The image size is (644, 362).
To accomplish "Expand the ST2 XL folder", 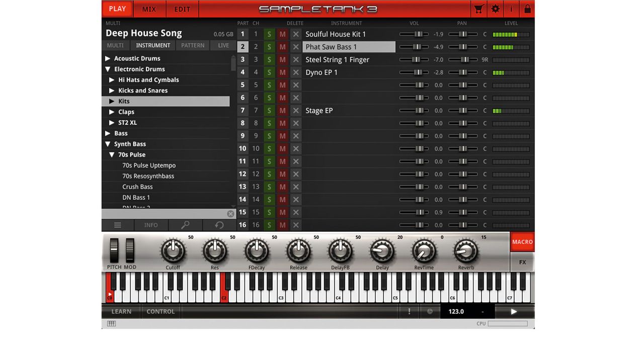I will (x=112, y=123).
